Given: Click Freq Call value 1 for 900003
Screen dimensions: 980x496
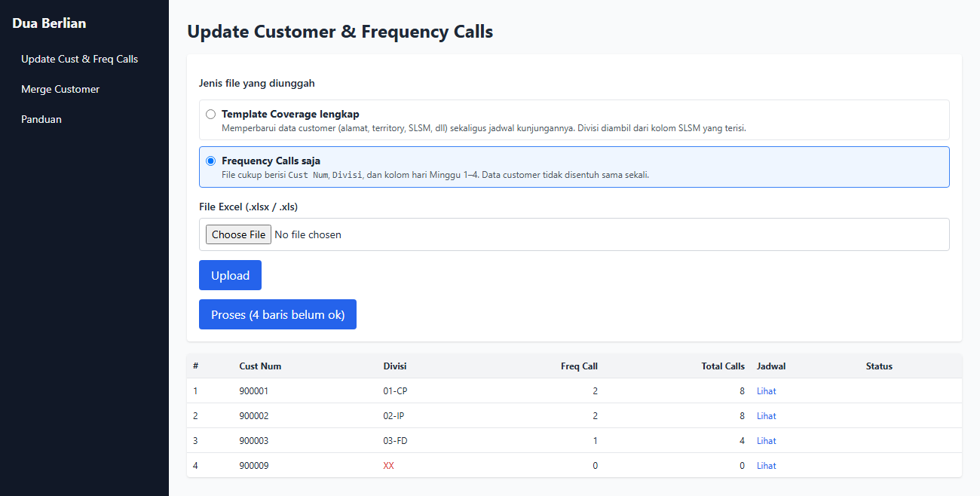Looking at the screenshot, I should pyautogui.click(x=596, y=441).
